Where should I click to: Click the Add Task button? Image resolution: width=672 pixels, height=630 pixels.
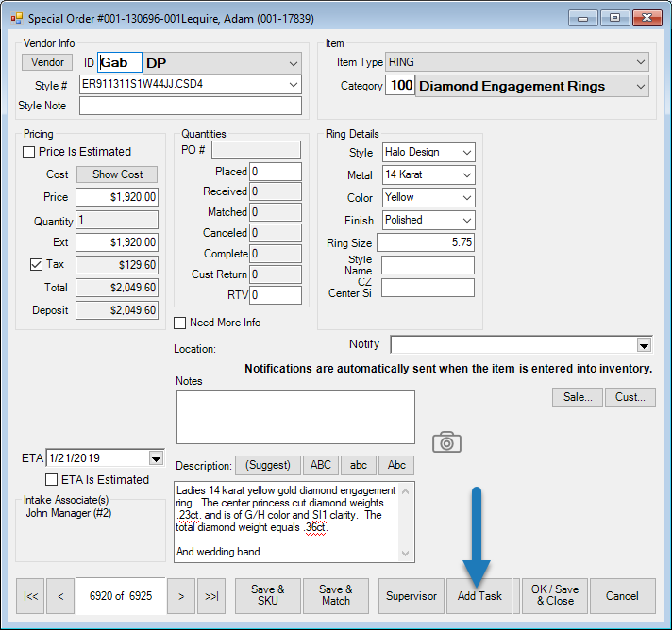pyautogui.click(x=479, y=596)
